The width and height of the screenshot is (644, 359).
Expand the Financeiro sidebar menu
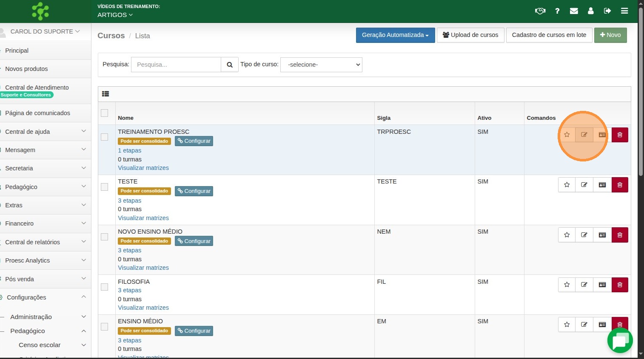pyautogui.click(x=45, y=223)
